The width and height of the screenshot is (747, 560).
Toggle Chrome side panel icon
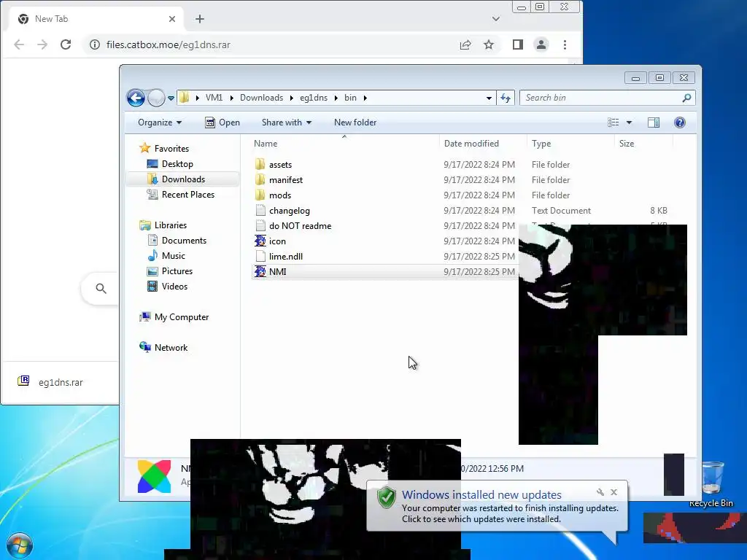pos(518,44)
